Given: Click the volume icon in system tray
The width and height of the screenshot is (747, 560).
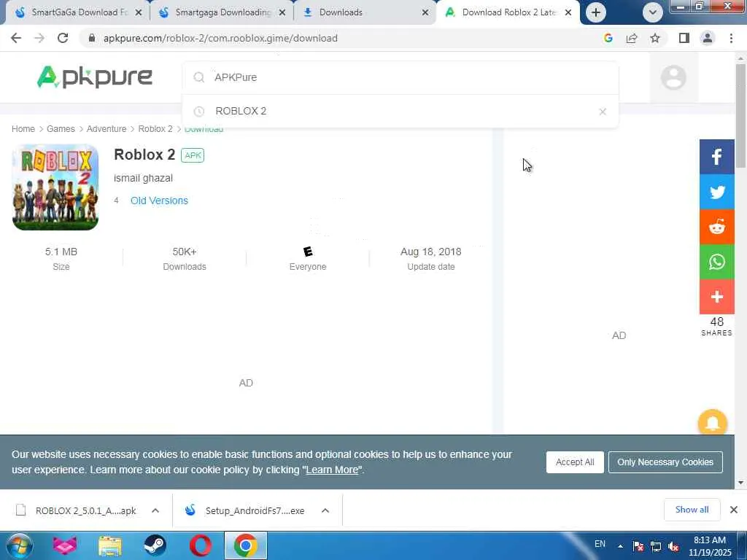Looking at the screenshot, I should tap(673, 547).
